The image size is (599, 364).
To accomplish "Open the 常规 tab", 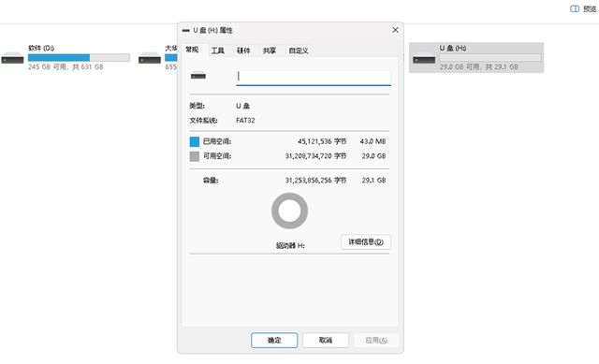I will (x=192, y=50).
